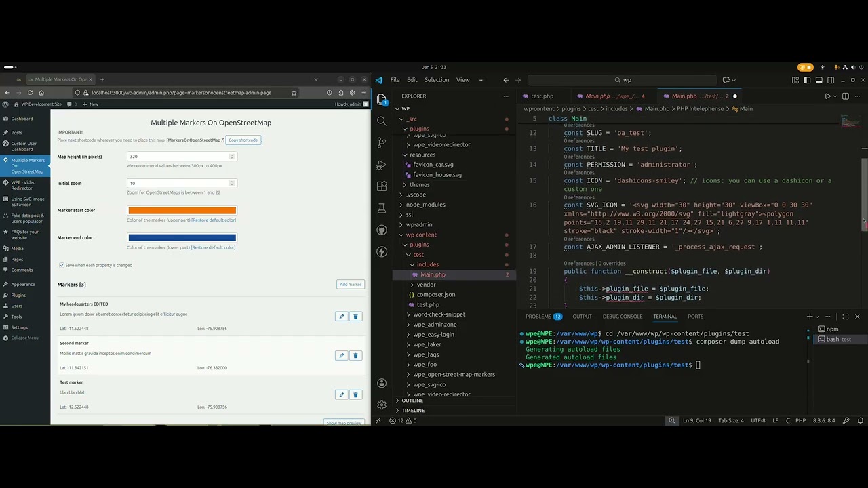Click edit pencil for My headquarters EDITED marker

click(x=342, y=317)
